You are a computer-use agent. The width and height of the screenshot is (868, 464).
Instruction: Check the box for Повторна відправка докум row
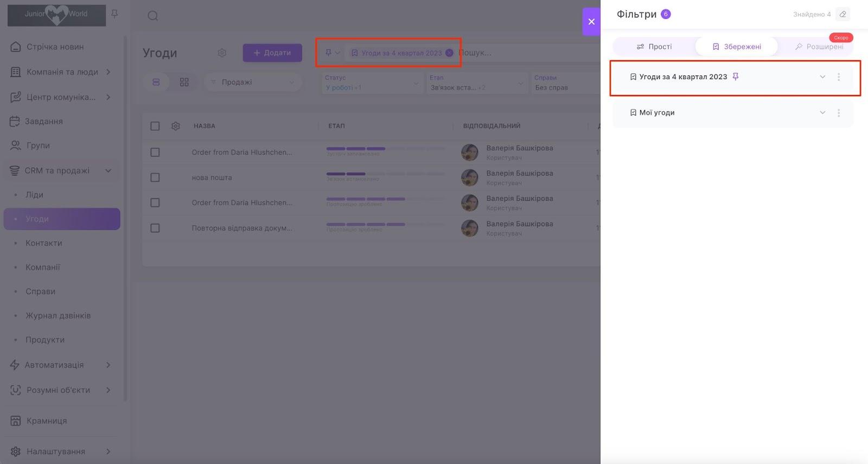(x=155, y=228)
